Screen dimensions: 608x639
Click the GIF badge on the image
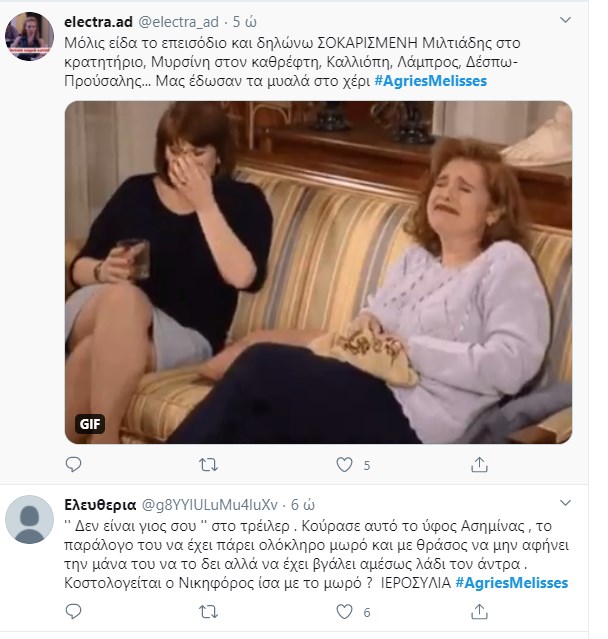90,424
